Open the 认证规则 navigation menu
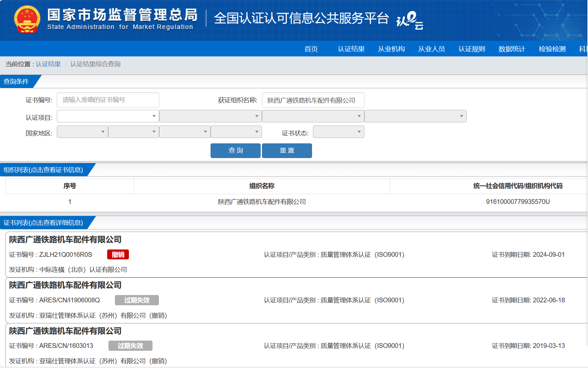The height and width of the screenshot is (368, 588). tap(472, 49)
